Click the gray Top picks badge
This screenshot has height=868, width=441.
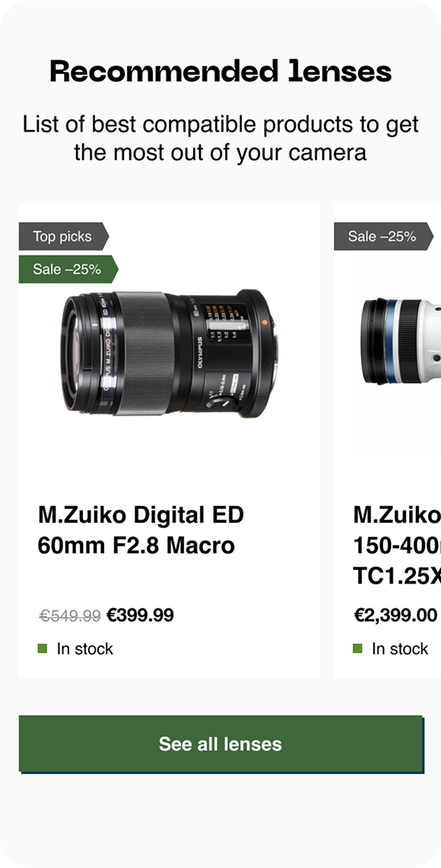click(64, 237)
